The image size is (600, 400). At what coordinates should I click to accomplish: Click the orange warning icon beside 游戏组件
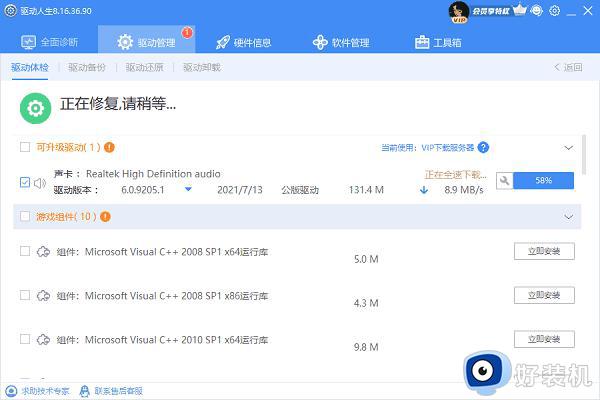coord(105,217)
